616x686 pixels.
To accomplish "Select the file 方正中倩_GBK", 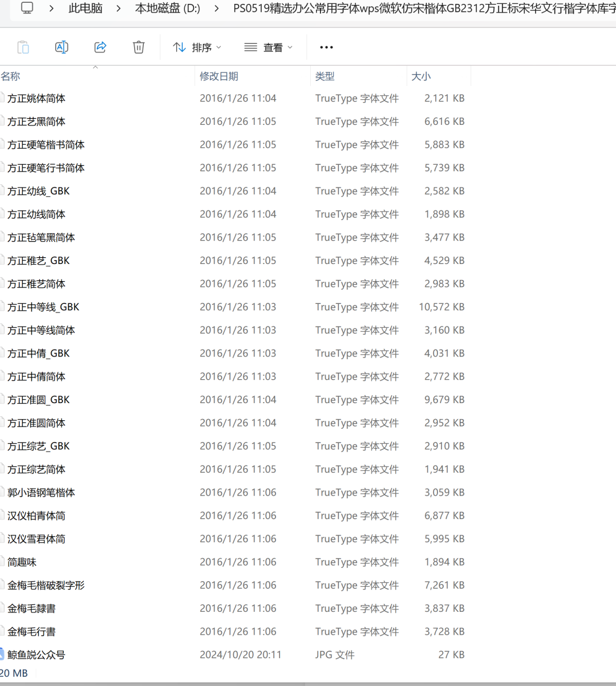I will [x=39, y=354].
